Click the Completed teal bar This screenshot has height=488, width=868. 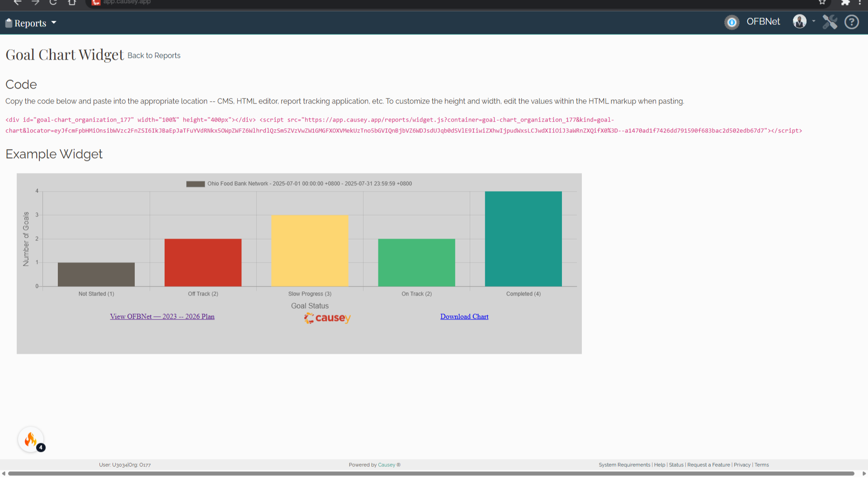pyautogui.click(x=524, y=239)
